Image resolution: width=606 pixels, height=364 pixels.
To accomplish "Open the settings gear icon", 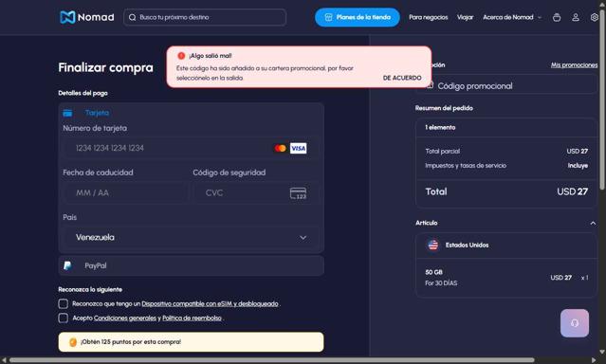I will 595,17.
